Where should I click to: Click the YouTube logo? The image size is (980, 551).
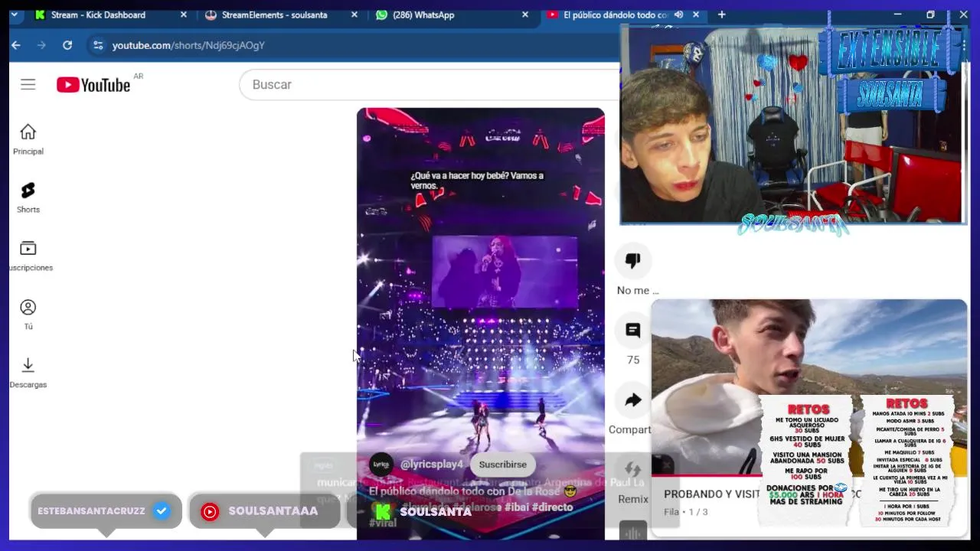(93, 85)
